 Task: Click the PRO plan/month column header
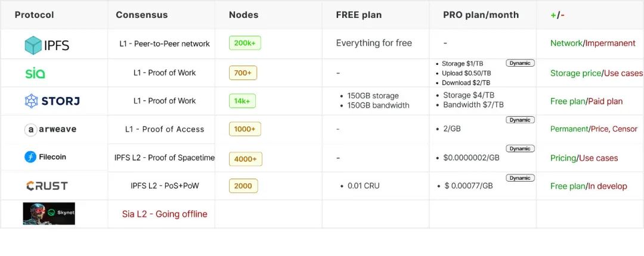pos(481,15)
